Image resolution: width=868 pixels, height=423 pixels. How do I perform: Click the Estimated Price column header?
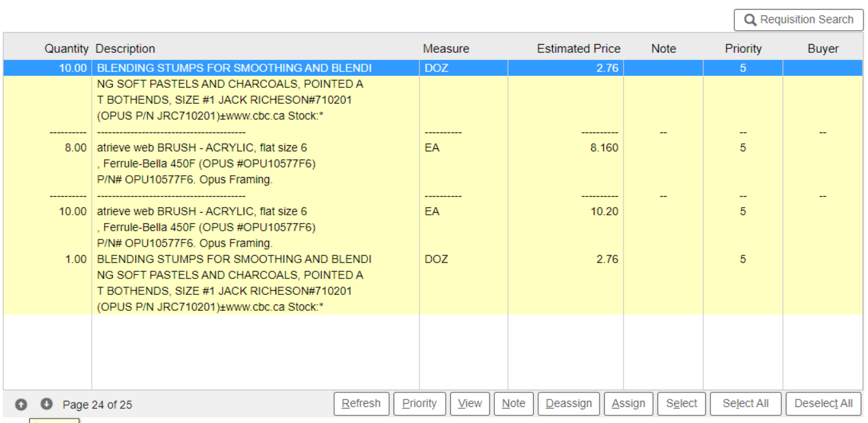click(578, 48)
